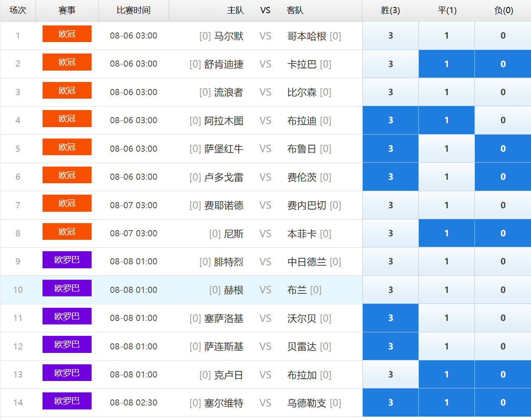Deselect win (3) for 萨堡红牛 vs 布鲁日
The height and width of the screenshot is (420, 531).
[390, 149]
